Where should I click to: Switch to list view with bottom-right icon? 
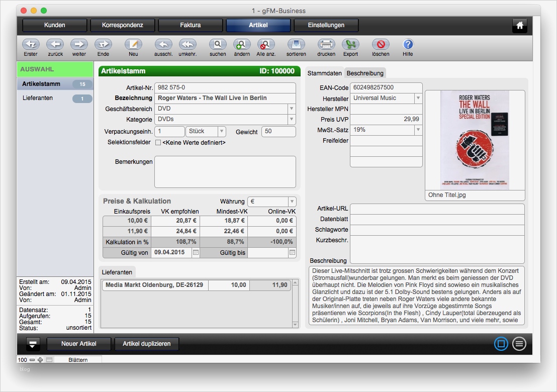point(519,344)
